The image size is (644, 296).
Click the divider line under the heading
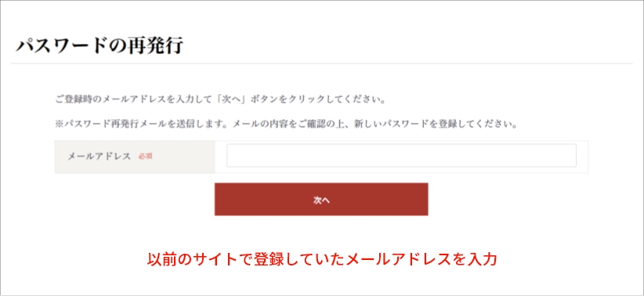(321, 63)
